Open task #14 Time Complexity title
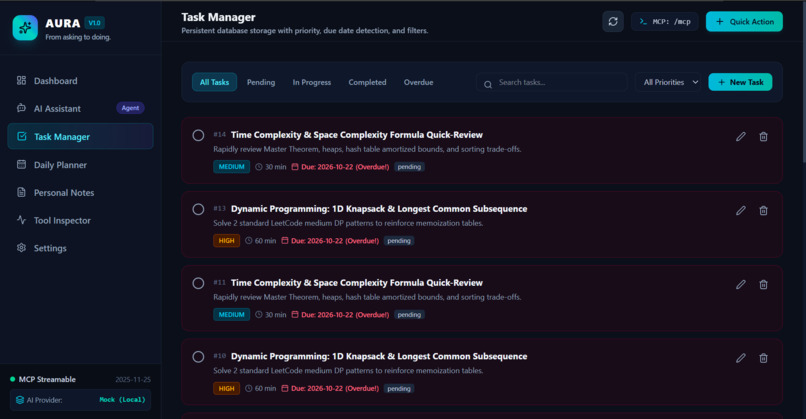 point(357,135)
